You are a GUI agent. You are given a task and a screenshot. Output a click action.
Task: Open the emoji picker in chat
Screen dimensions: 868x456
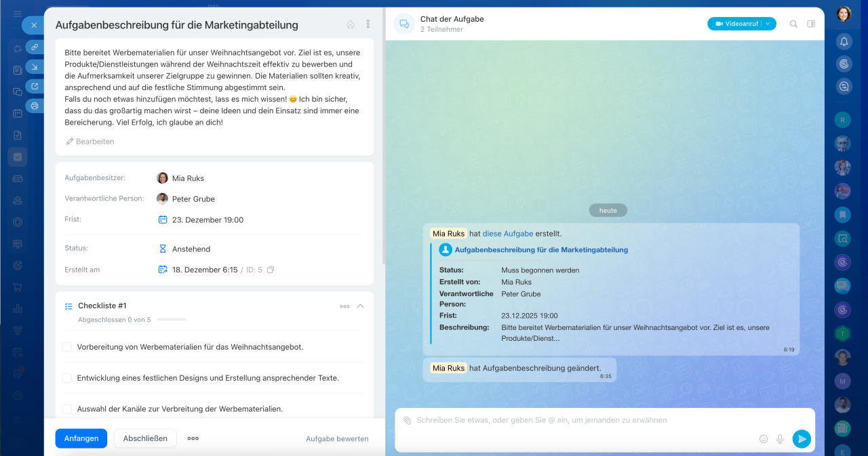pyautogui.click(x=764, y=439)
